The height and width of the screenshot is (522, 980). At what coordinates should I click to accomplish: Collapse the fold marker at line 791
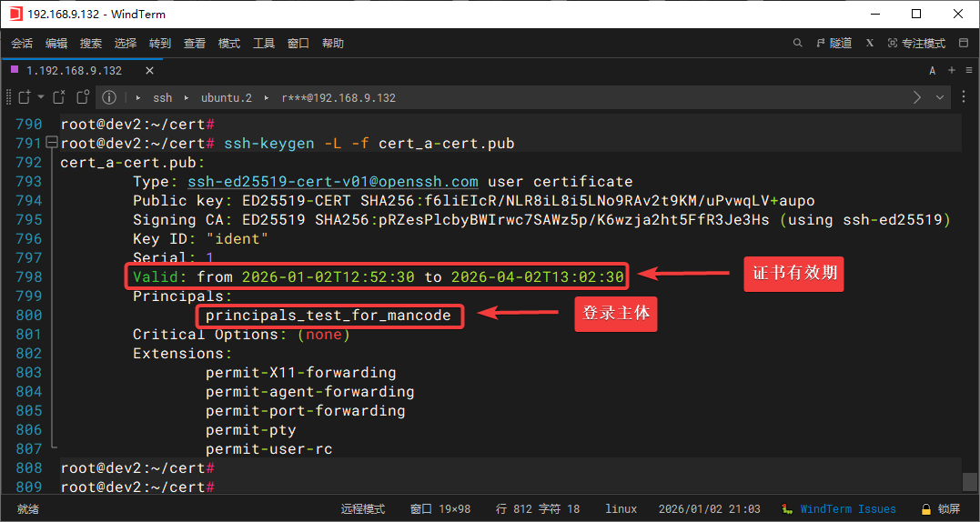[52, 144]
